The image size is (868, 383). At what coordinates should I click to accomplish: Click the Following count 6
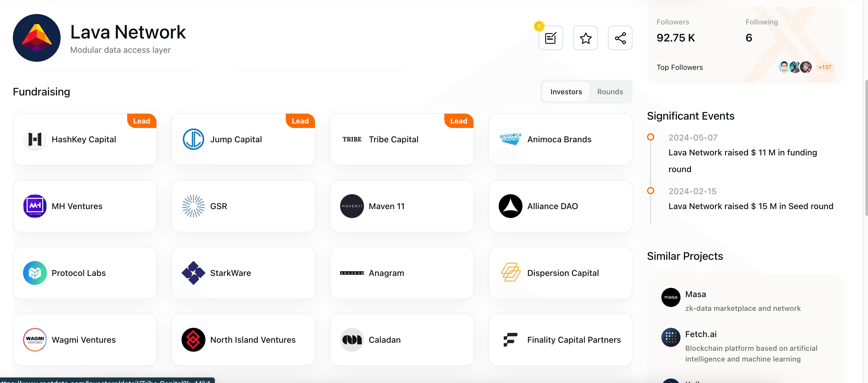coord(749,38)
